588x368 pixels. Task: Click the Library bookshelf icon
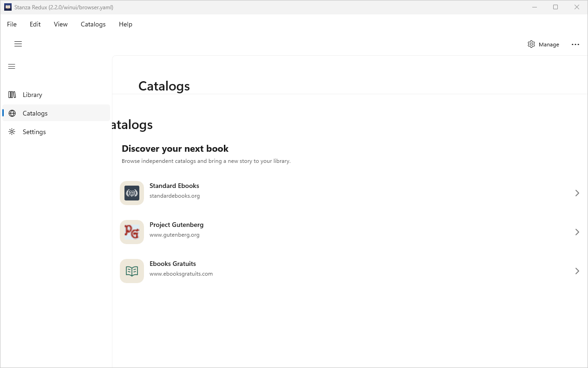(12, 95)
